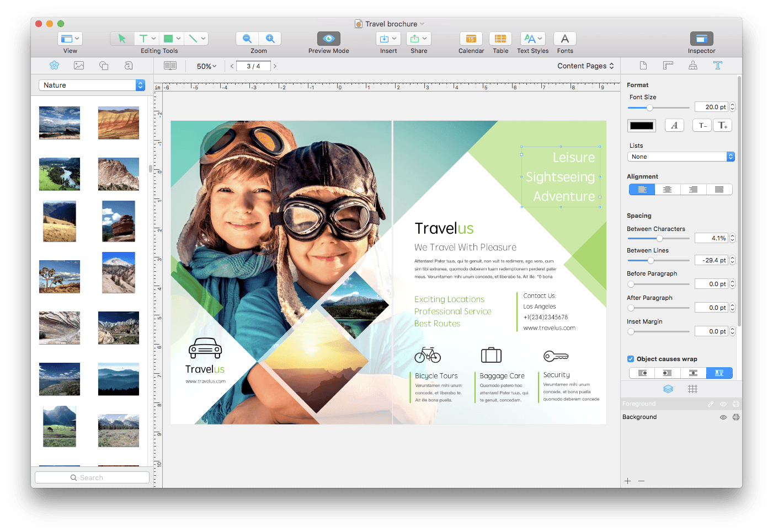Enable two-page spread view icon
The width and height of the screenshot is (773, 532).
[170, 65]
